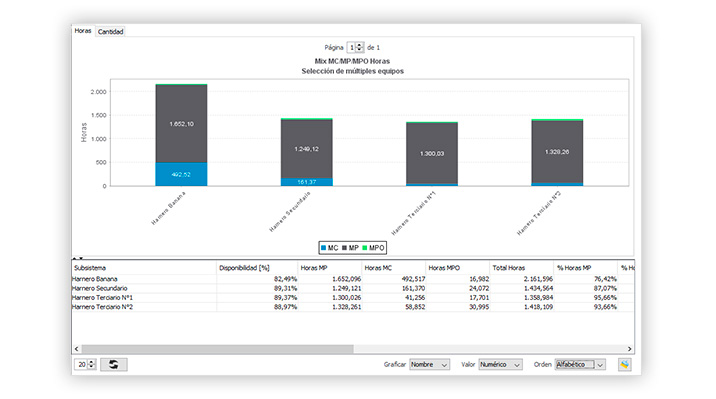Click the MPO green legend marker
The image size is (716, 399).
(365, 248)
